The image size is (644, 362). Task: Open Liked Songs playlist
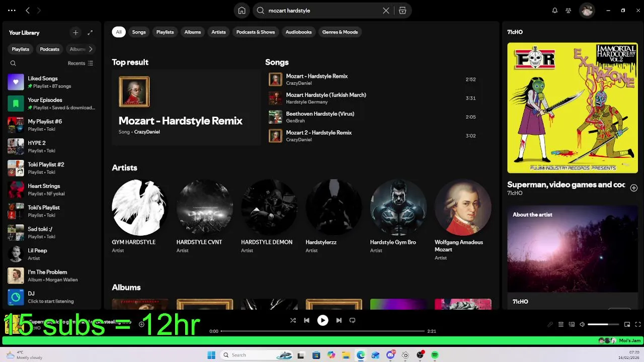51,82
